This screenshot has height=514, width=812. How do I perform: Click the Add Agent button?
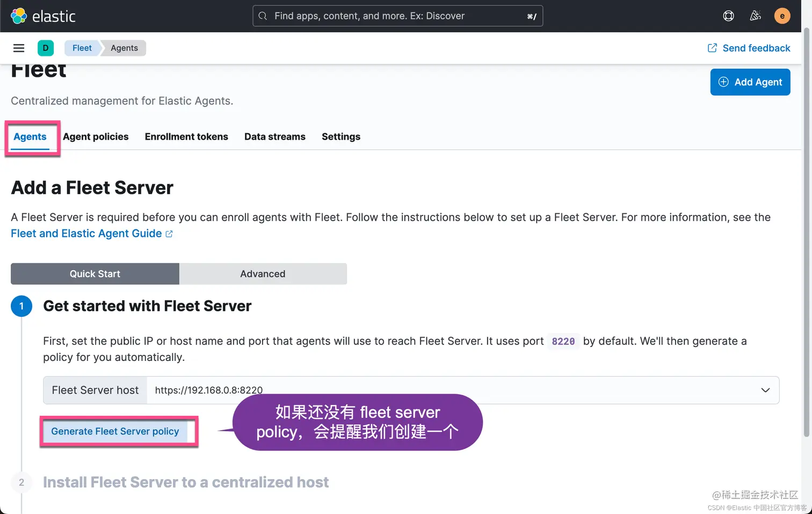coord(750,82)
